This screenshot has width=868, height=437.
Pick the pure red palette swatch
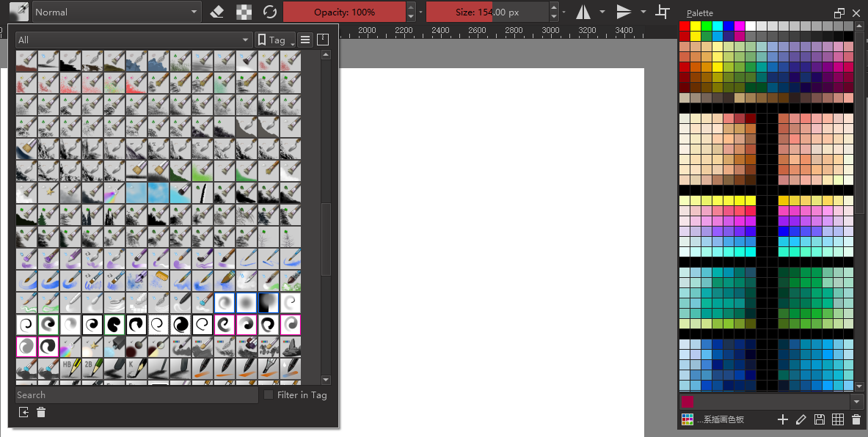(685, 26)
